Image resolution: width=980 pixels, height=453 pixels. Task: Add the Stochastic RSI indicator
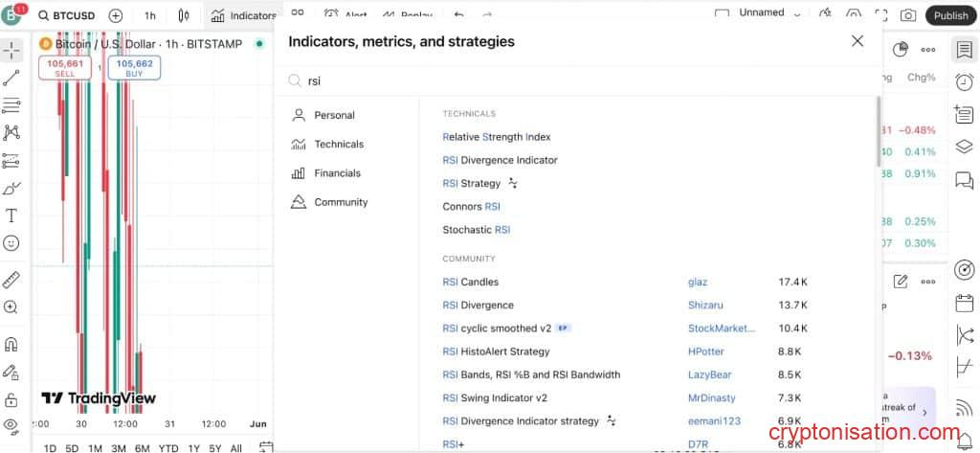click(476, 230)
